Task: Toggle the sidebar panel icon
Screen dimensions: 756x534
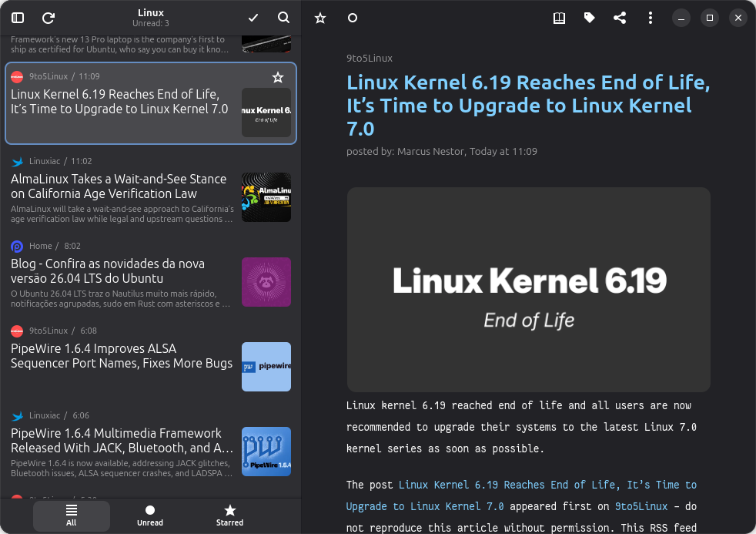Action: point(18,18)
